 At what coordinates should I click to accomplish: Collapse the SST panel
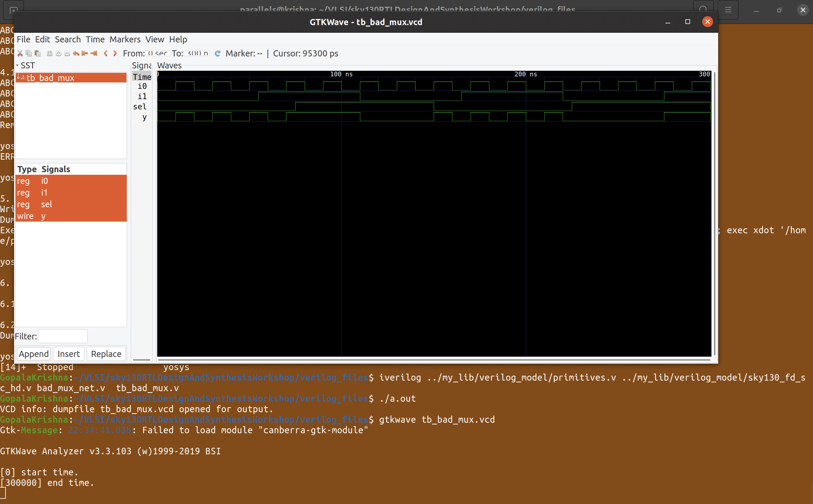(16, 65)
